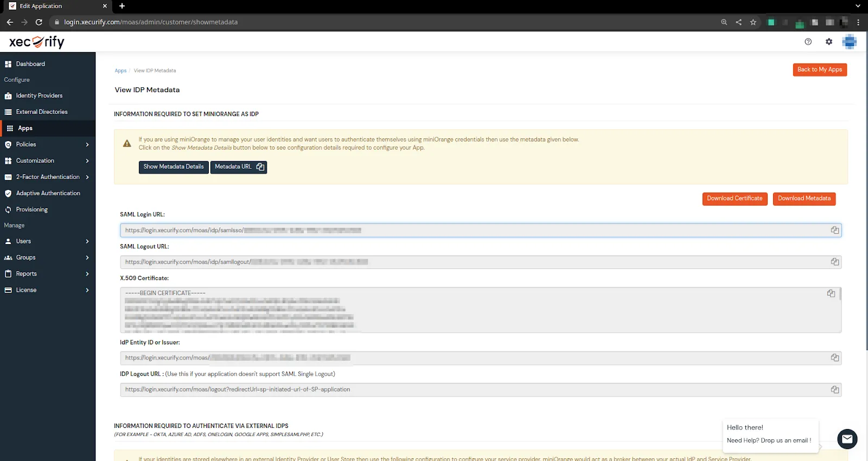Reload the page in browser
The image size is (868, 461).
[39, 22]
